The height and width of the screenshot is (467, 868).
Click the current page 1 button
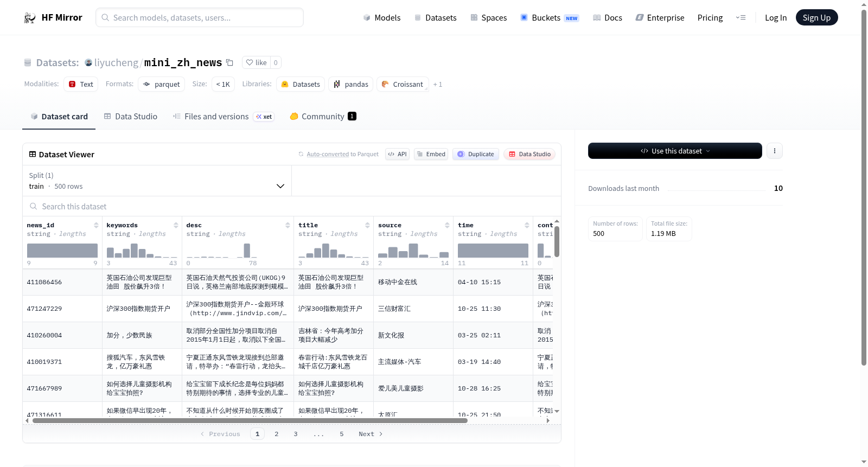coord(257,434)
